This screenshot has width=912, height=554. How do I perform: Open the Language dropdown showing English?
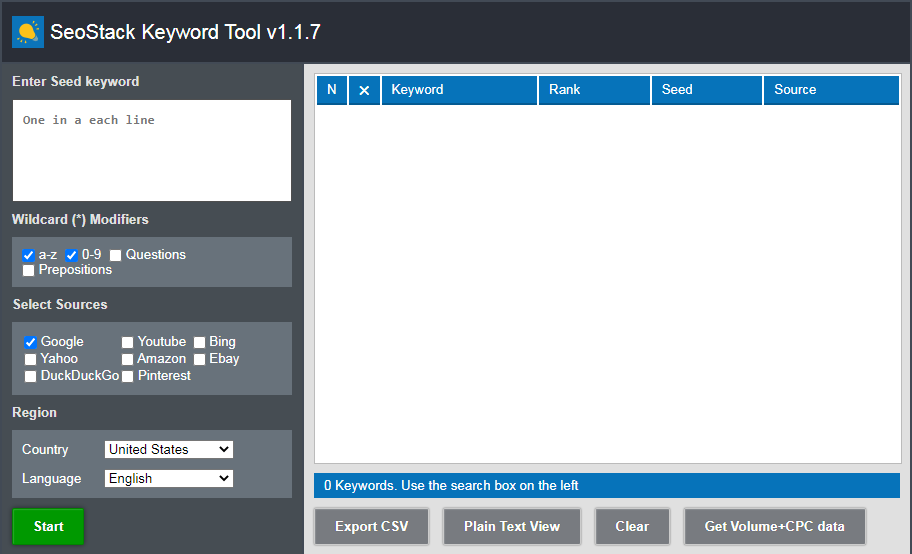coord(169,478)
